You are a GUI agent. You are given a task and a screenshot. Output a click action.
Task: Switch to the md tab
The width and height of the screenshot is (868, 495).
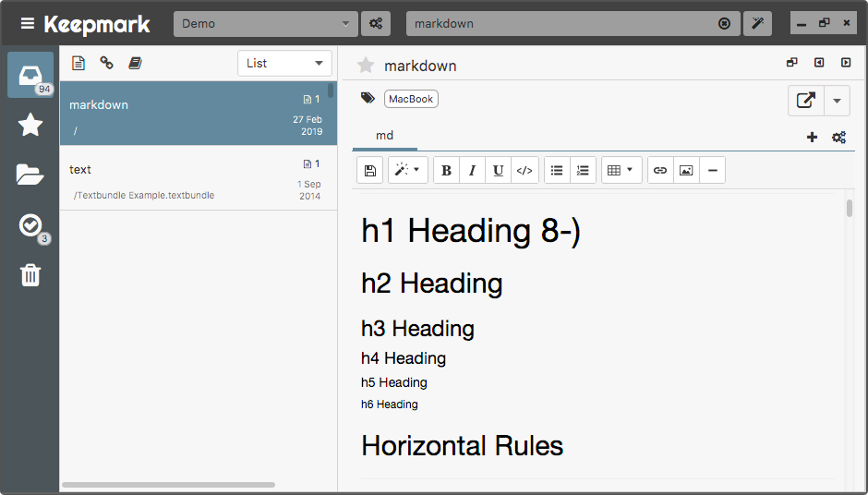click(x=385, y=136)
